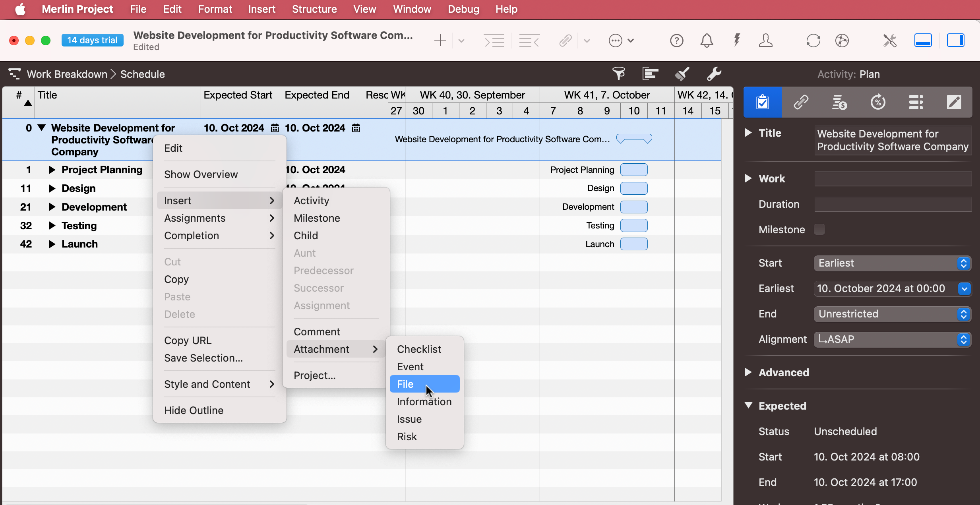
Task: Choose Risk in Attachment submenu
Action: 424,437
